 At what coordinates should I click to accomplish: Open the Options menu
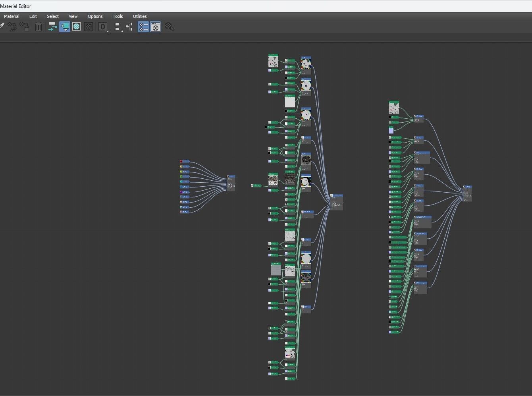(x=95, y=16)
